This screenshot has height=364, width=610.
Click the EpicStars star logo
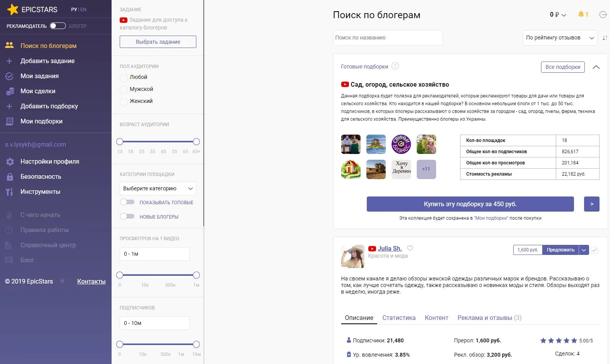tap(12, 9)
